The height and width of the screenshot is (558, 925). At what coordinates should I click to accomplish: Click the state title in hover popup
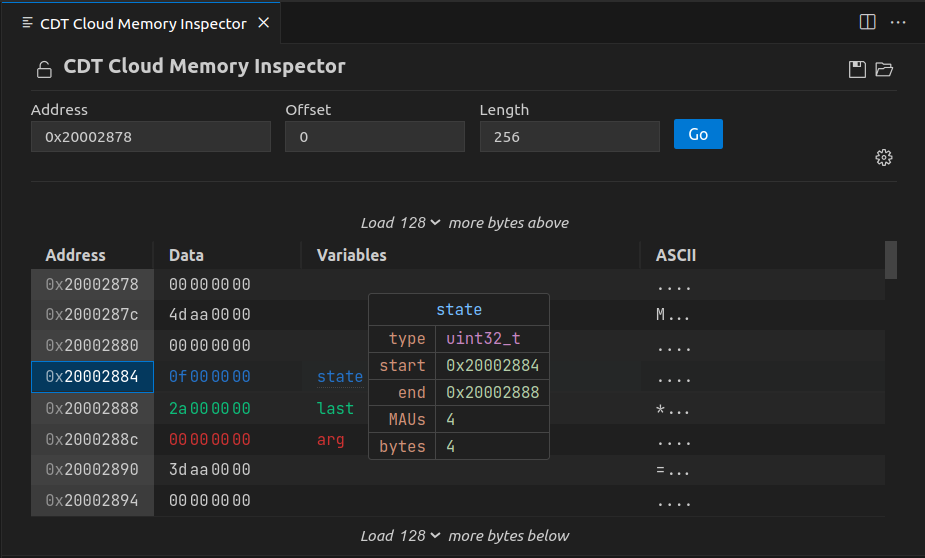click(x=459, y=309)
